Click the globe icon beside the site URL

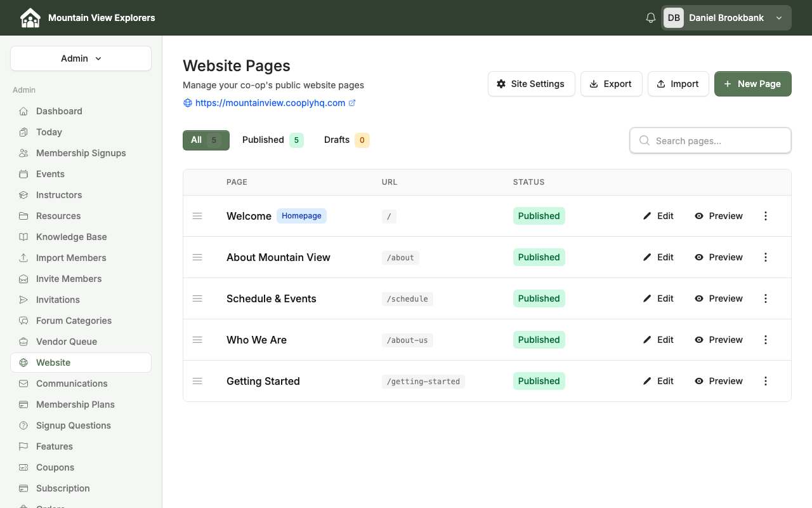pos(187,103)
